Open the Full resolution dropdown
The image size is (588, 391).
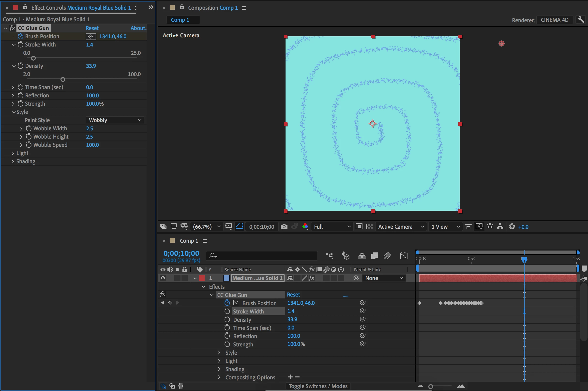tap(332, 227)
